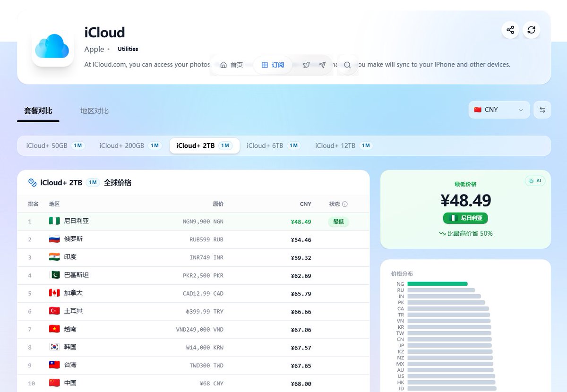
Task: Click the 原价 column header
Action: tap(218, 204)
